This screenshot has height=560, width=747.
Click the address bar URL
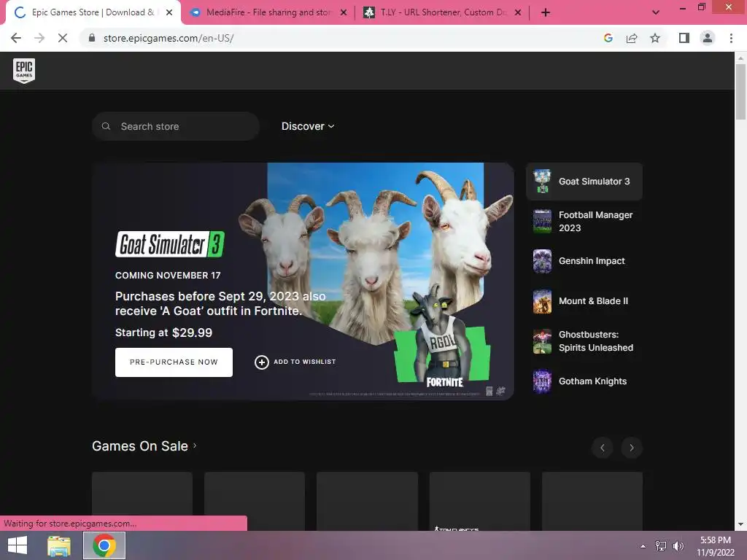point(169,38)
